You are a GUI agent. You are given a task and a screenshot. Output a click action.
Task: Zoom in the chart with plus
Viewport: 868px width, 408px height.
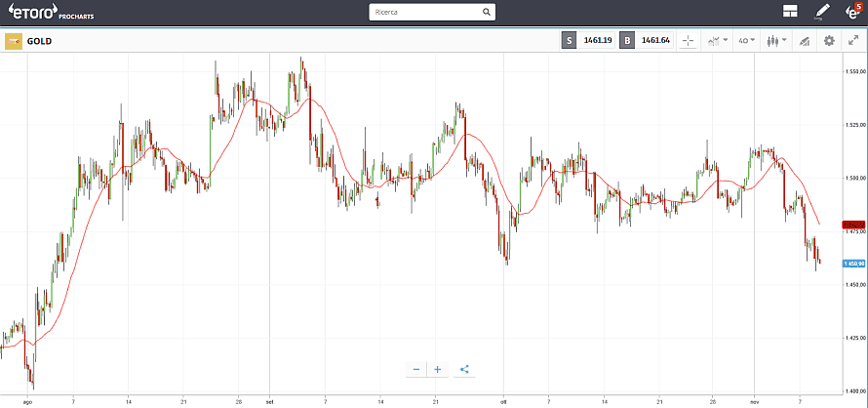pyautogui.click(x=438, y=369)
